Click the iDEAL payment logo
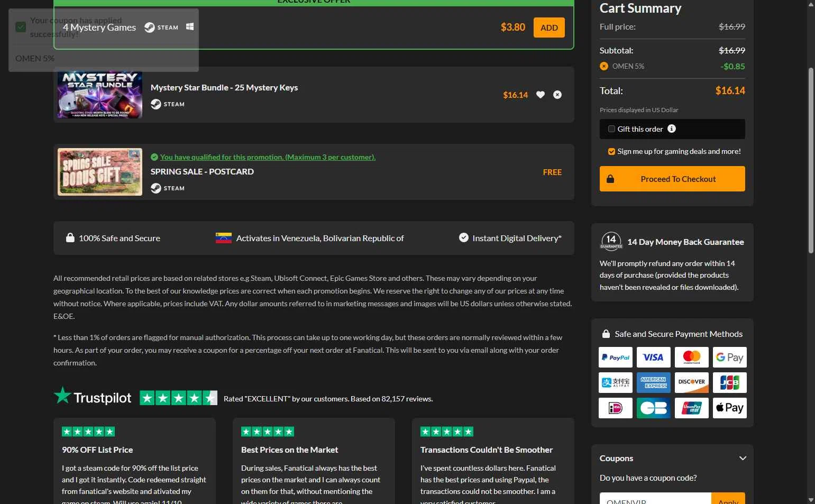The height and width of the screenshot is (504, 815). tap(616, 408)
